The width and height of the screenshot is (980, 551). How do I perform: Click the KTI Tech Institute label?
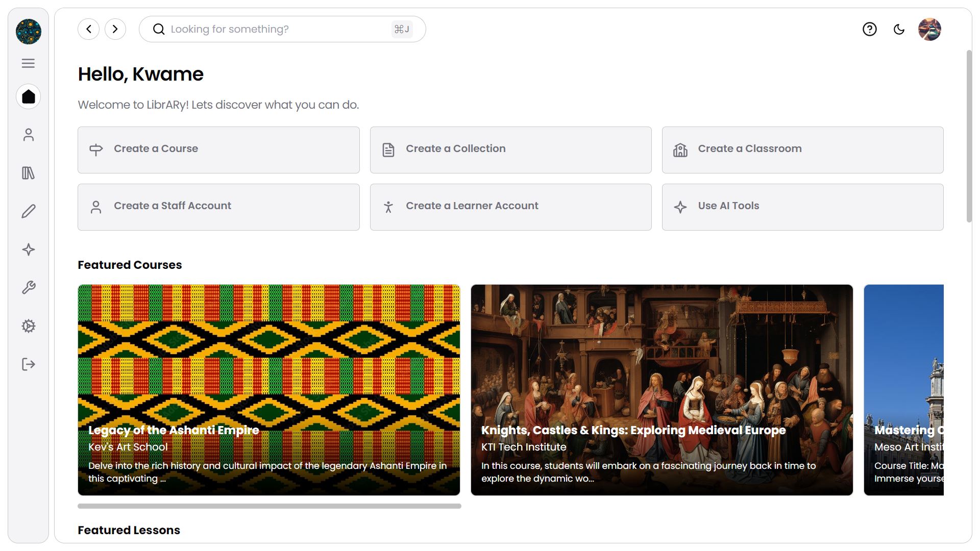(524, 447)
